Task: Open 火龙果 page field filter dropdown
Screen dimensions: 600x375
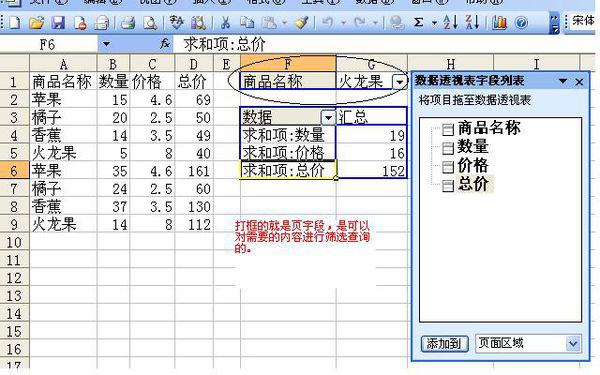Action: coord(399,82)
